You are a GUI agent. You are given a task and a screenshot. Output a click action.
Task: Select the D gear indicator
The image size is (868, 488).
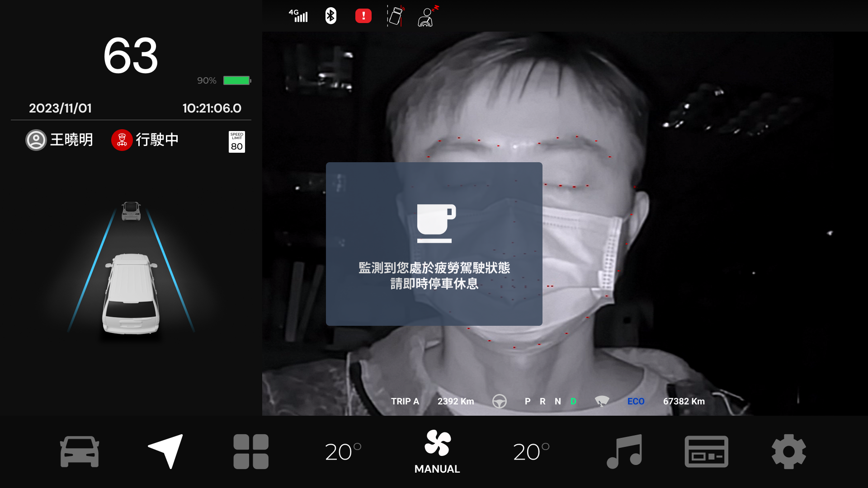573,401
